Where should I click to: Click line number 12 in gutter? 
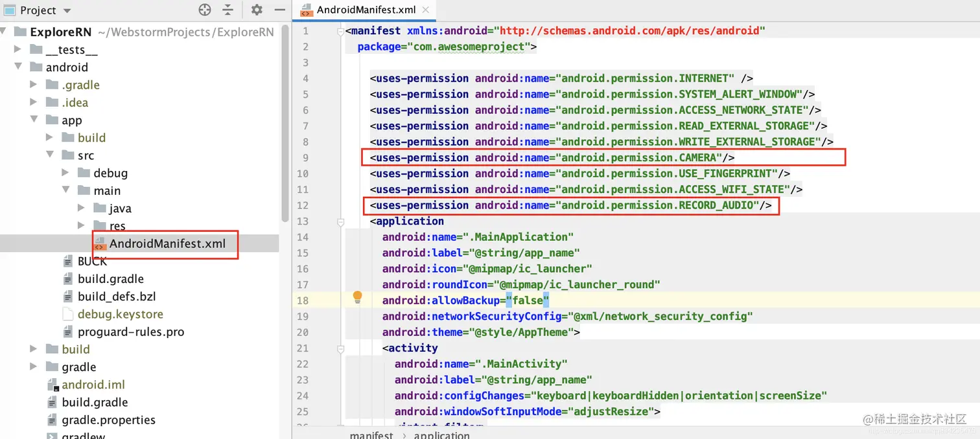point(303,205)
